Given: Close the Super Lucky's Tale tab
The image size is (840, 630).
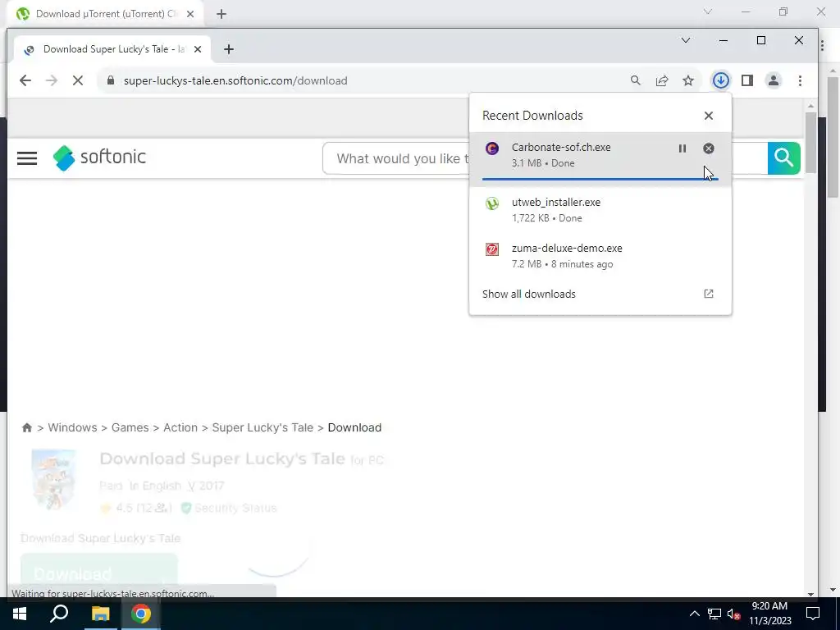Looking at the screenshot, I should 197,49.
